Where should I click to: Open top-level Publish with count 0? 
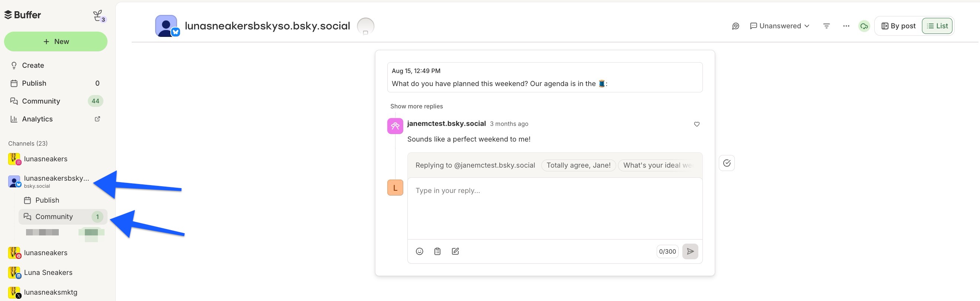pos(55,83)
